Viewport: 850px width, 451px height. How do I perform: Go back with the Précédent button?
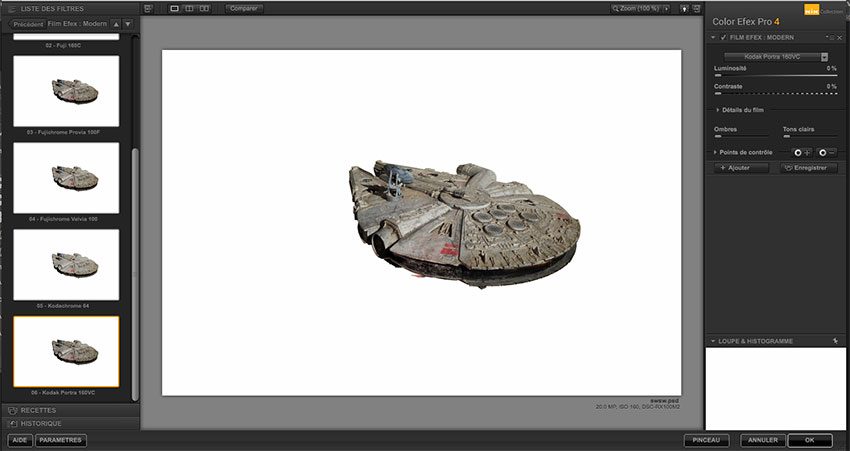(x=28, y=24)
